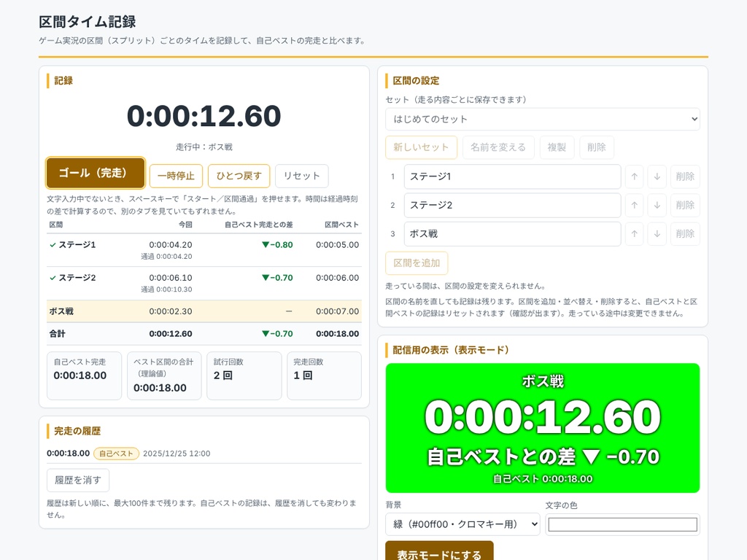Click the 自己ベスト badge in history
This screenshot has width=747, height=560.
[116, 454]
